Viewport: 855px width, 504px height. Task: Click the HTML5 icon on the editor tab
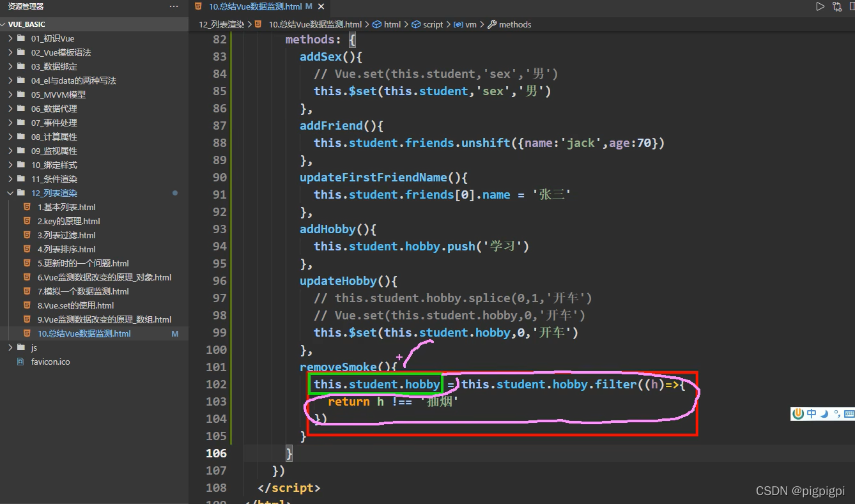[x=199, y=6]
